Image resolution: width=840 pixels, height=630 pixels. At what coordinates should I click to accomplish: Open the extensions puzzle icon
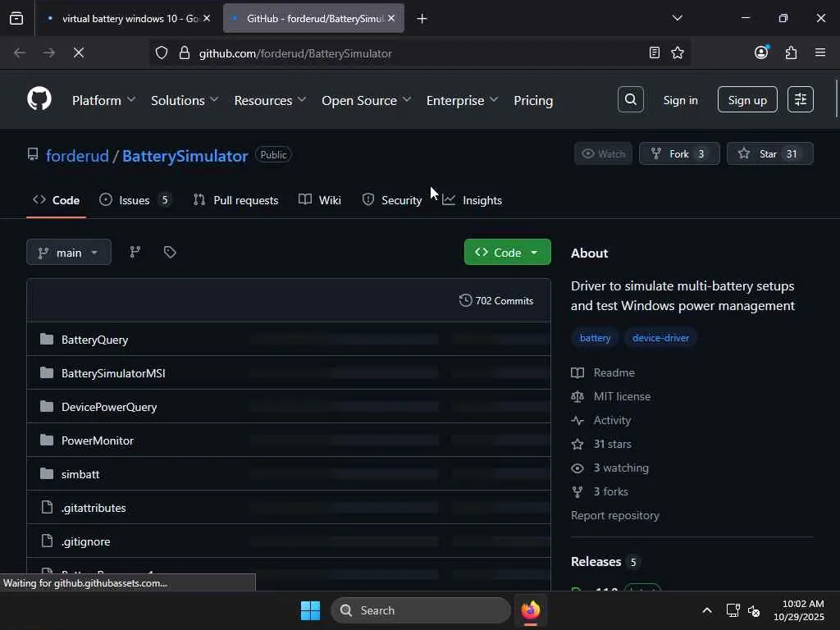(791, 52)
